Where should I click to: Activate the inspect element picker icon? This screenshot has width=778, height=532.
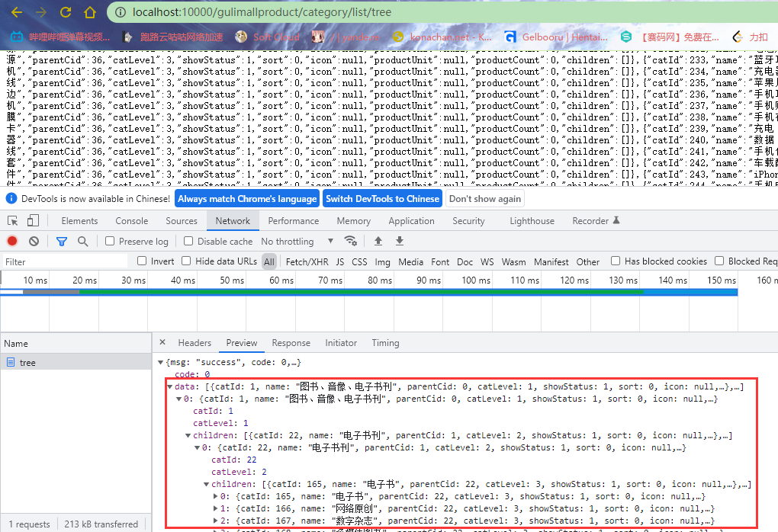(12, 220)
